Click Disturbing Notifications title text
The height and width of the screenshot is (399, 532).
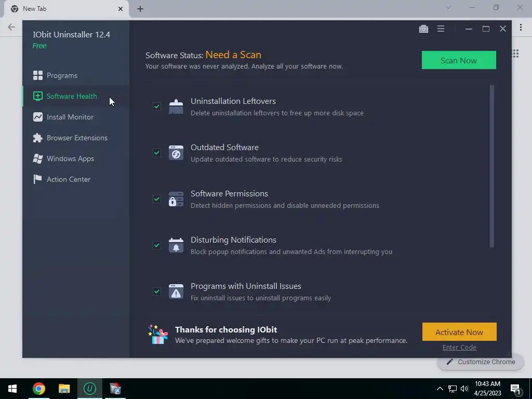point(233,240)
